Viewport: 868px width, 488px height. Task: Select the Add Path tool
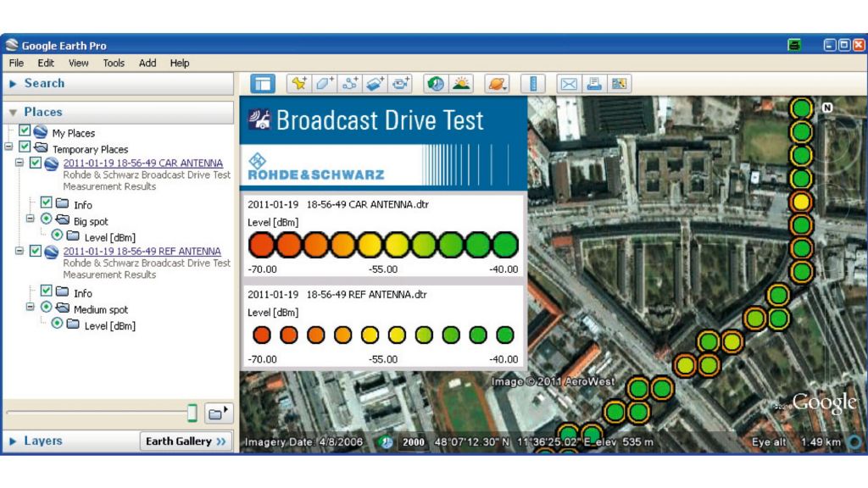pyautogui.click(x=350, y=83)
